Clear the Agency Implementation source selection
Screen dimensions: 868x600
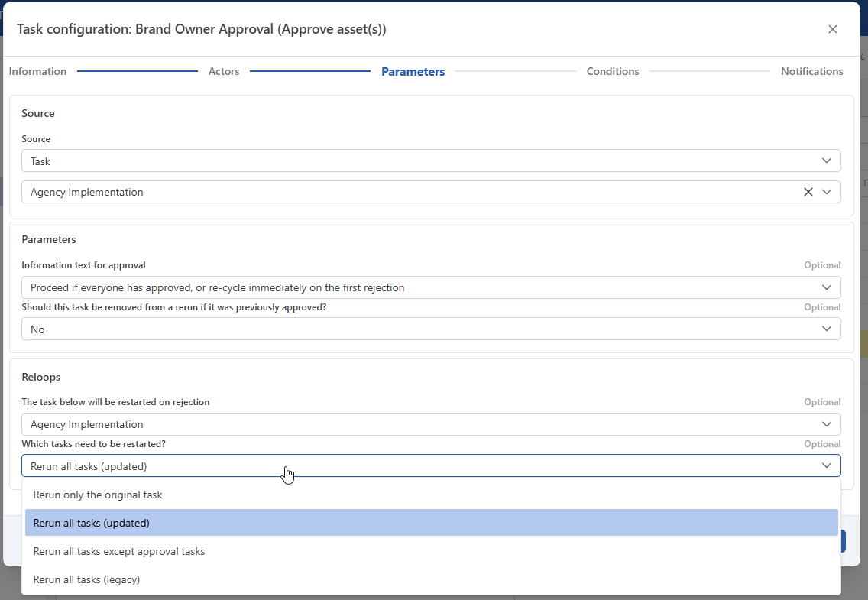[x=808, y=192]
